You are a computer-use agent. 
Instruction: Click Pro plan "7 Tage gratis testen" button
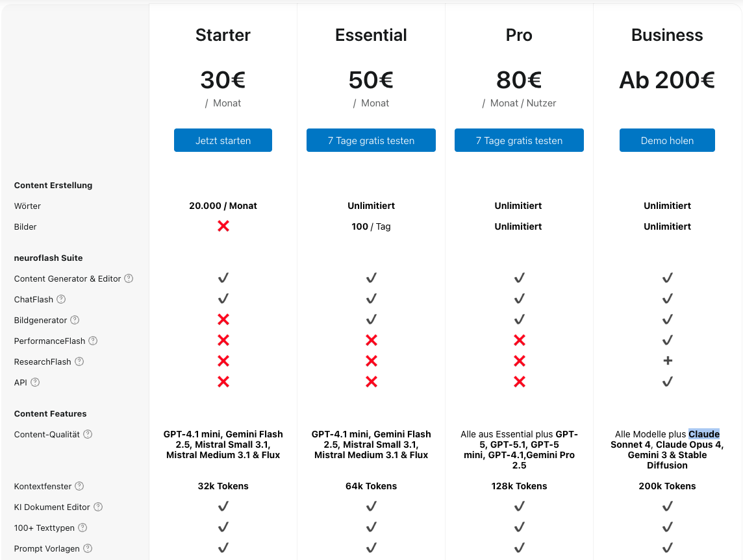click(519, 140)
